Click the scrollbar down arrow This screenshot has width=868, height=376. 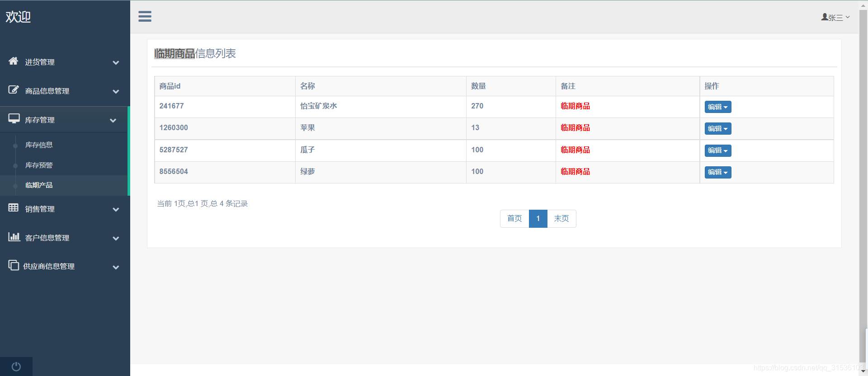[x=863, y=371]
